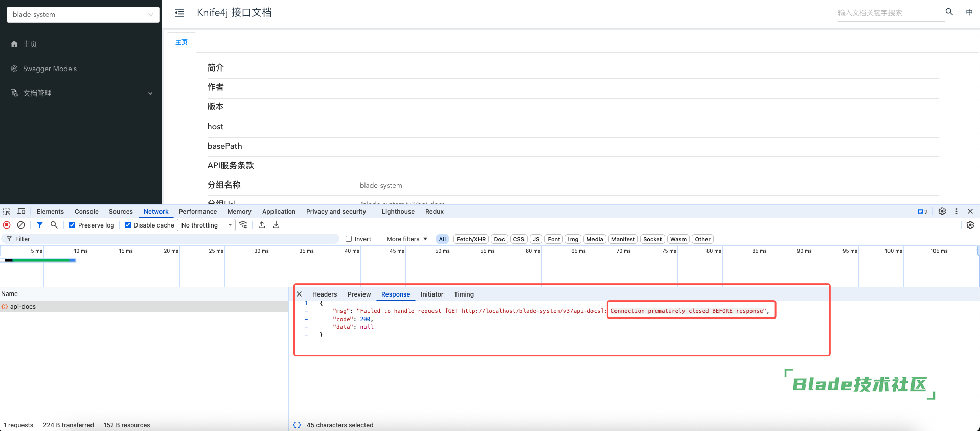Image resolution: width=980 pixels, height=431 pixels.
Task: Click the record network log icon
Action: pos(7,225)
